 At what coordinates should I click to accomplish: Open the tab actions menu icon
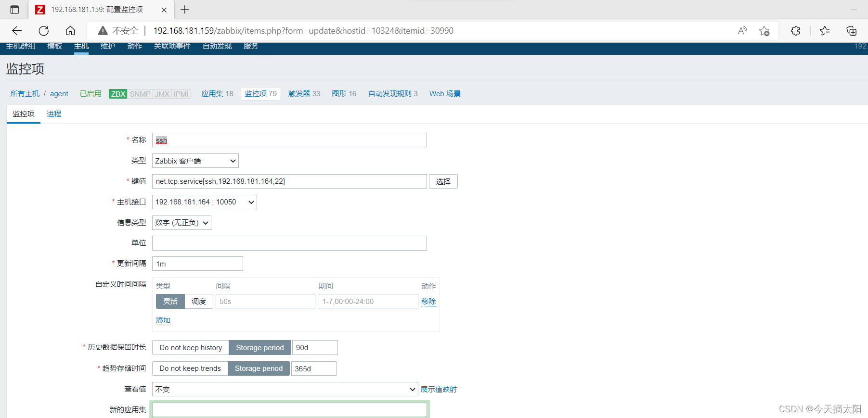point(14,10)
